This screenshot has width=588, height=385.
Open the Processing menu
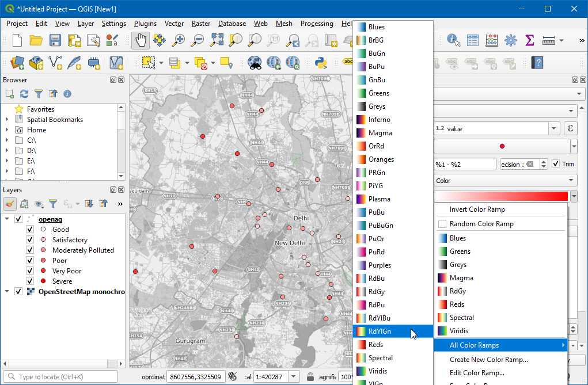317,24
